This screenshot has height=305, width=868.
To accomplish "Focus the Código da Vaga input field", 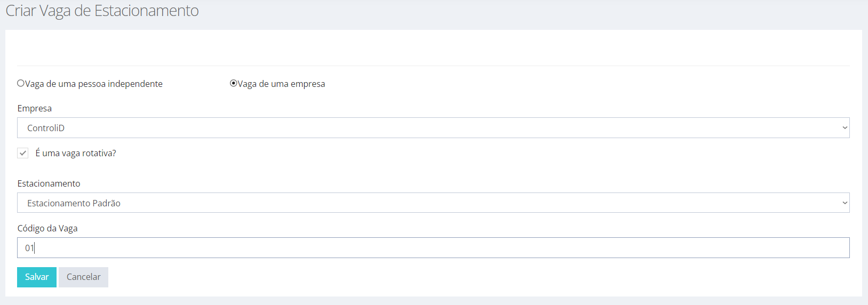I will (x=433, y=247).
